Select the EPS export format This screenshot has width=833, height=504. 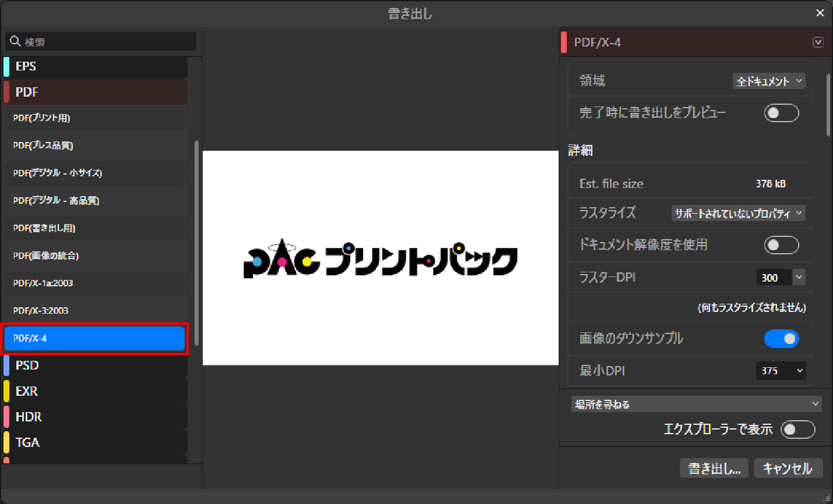(x=96, y=66)
